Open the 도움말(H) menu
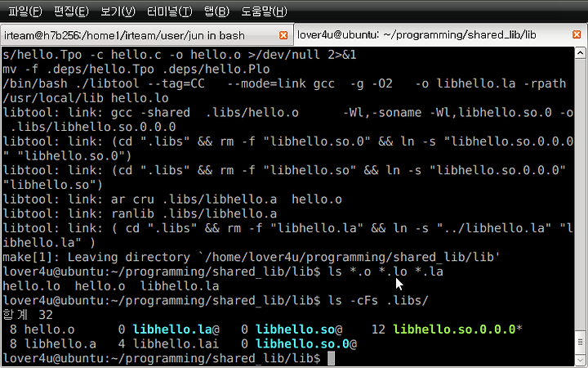The image size is (588, 368). (x=264, y=11)
